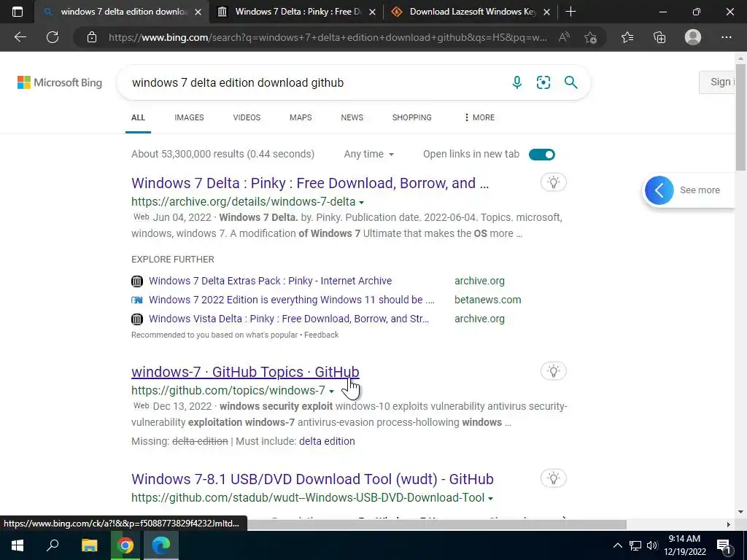Expand dropdown arrow next to archive.org URL
The width and height of the screenshot is (747, 560).
pyautogui.click(x=361, y=203)
